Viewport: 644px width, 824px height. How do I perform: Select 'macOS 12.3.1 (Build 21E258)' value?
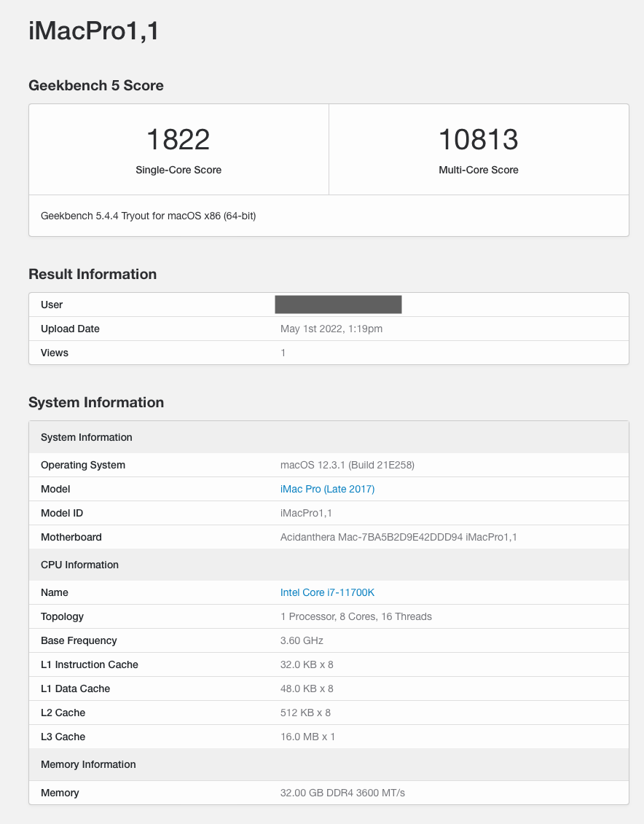click(x=347, y=465)
